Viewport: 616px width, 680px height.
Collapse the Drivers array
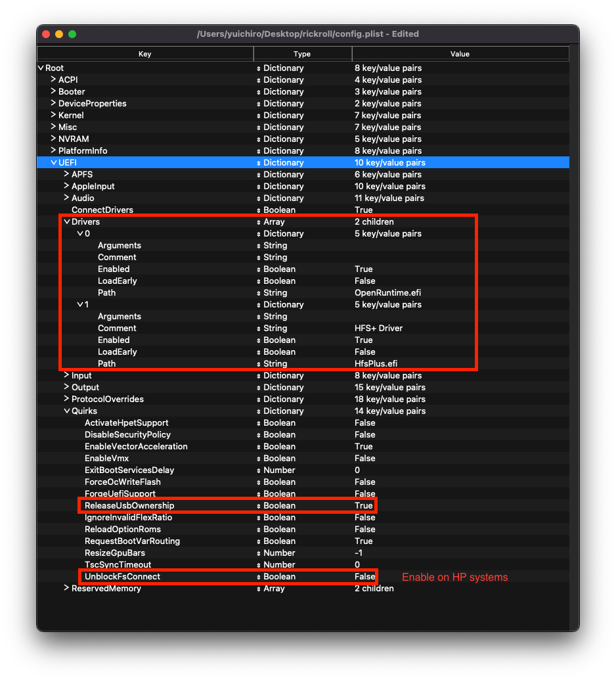coord(67,221)
